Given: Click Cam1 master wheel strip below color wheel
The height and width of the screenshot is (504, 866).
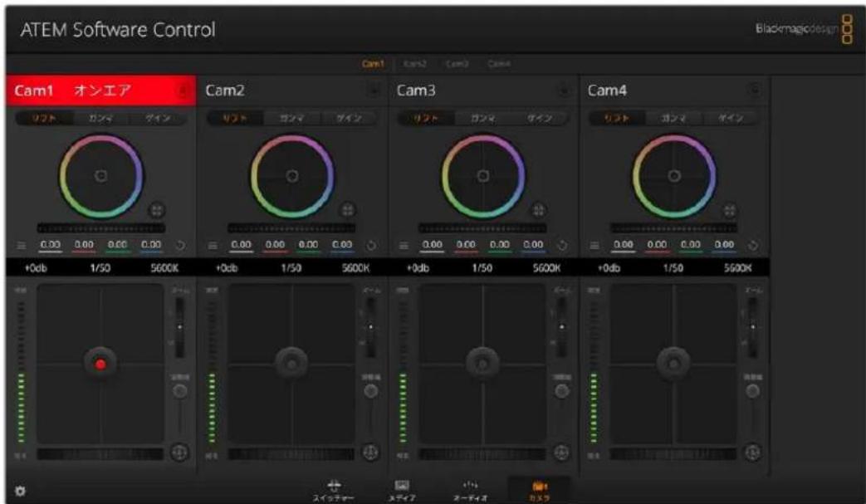Looking at the screenshot, I should coord(101,228).
